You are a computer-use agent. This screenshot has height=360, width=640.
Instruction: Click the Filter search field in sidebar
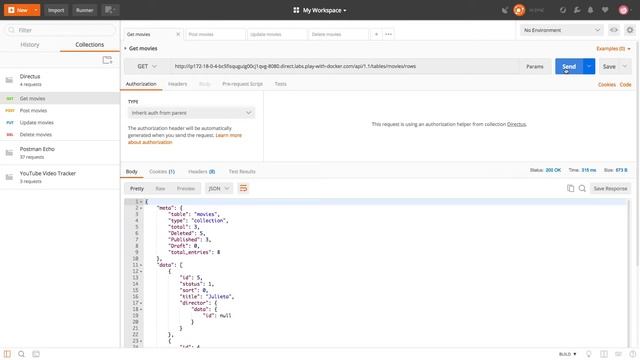(x=60, y=30)
